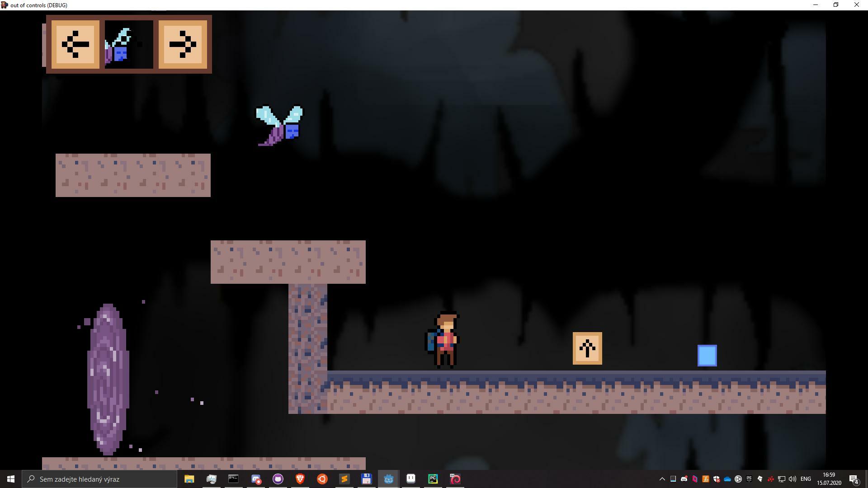Open the Godot engine taskbar icon
Screen dimensions: 868x488
click(388, 479)
